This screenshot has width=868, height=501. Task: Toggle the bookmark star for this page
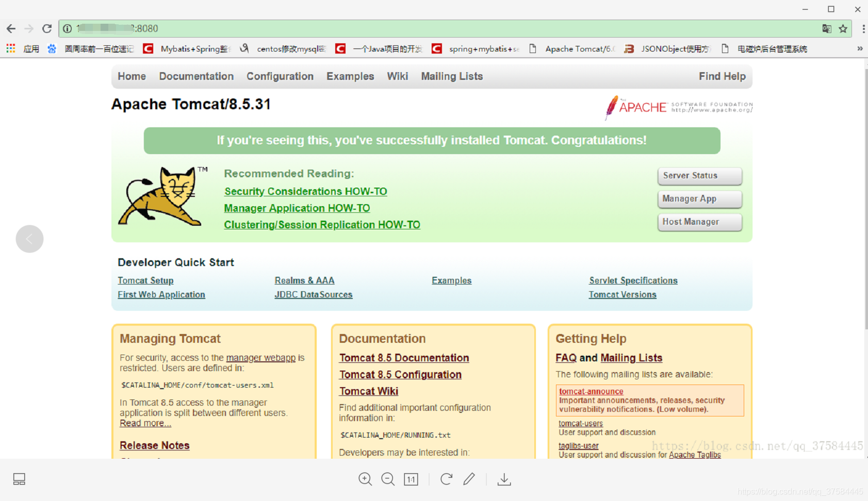[x=843, y=29]
